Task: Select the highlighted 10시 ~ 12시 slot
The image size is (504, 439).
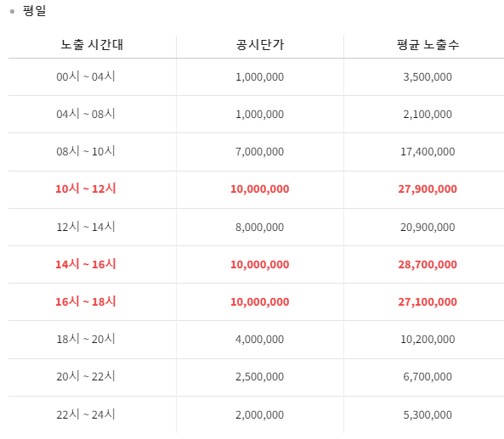Action: coord(86,189)
